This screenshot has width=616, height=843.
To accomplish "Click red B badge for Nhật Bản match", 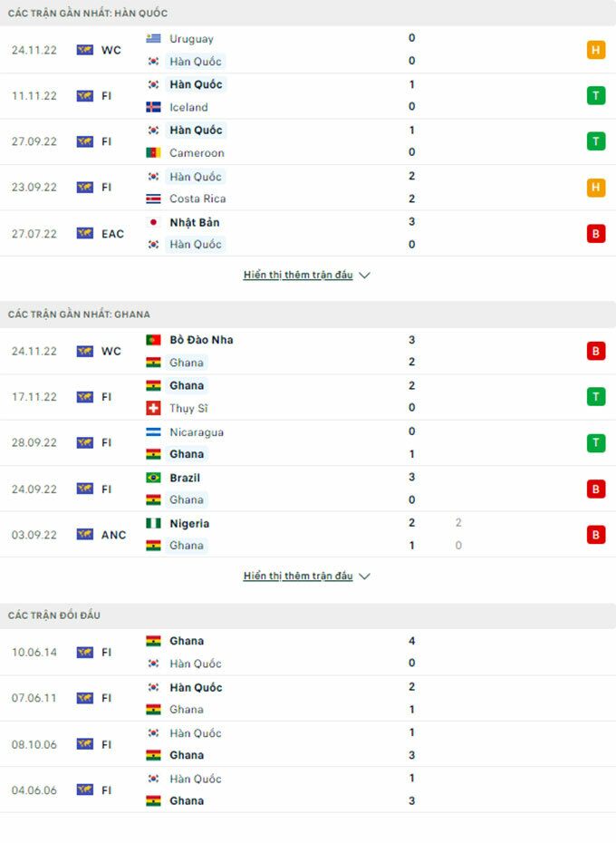I will point(595,233).
